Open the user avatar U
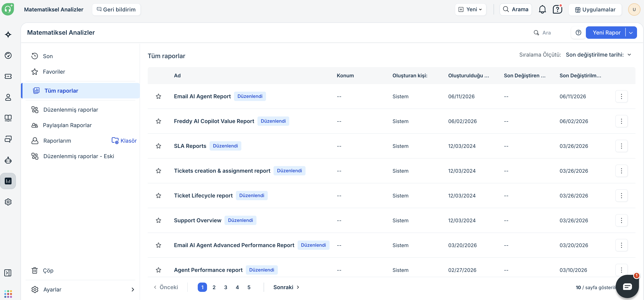The width and height of the screenshot is (644, 300). click(x=634, y=9)
